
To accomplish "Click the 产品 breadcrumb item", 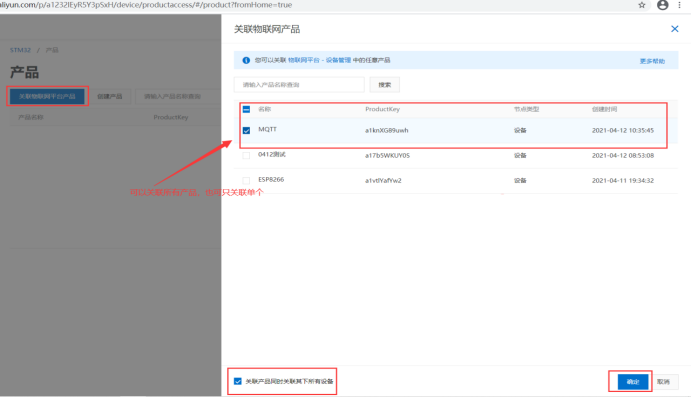I will [52, 50].
